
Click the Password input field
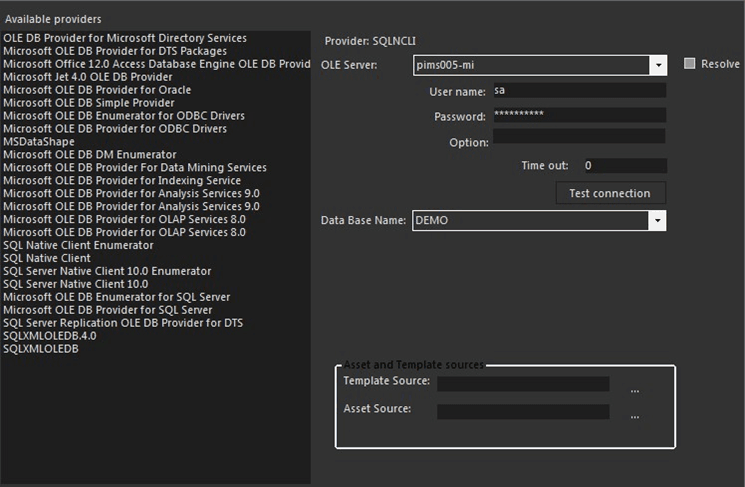point(580,115)
